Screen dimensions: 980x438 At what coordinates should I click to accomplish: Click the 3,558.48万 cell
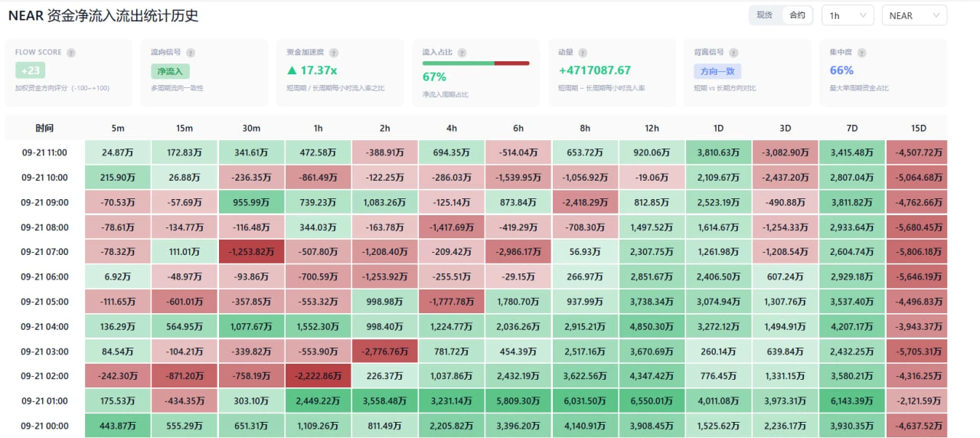click(384, 401)
